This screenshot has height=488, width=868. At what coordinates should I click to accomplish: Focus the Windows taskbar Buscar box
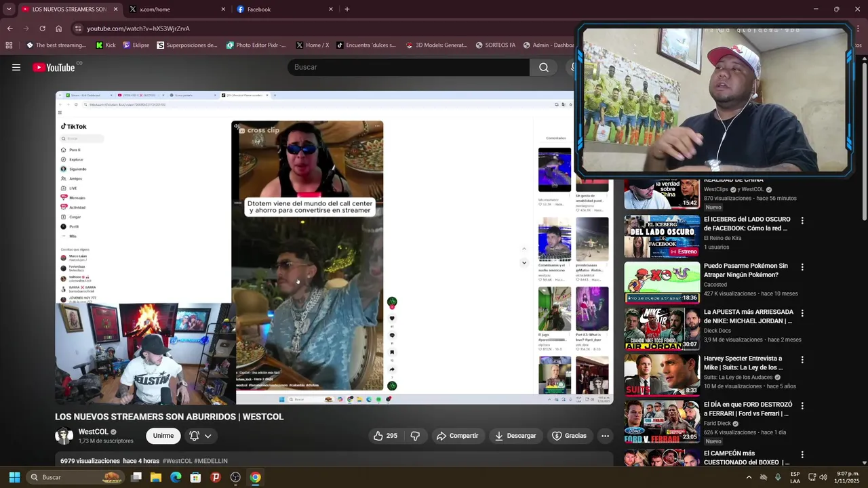pos(76,477)
